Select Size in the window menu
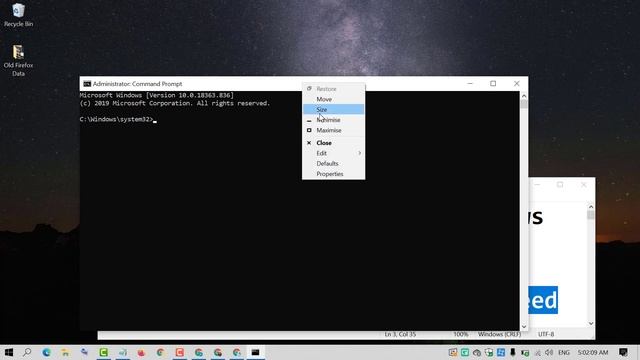The width and height of the screenshot is (640, 360). point(333,109)
